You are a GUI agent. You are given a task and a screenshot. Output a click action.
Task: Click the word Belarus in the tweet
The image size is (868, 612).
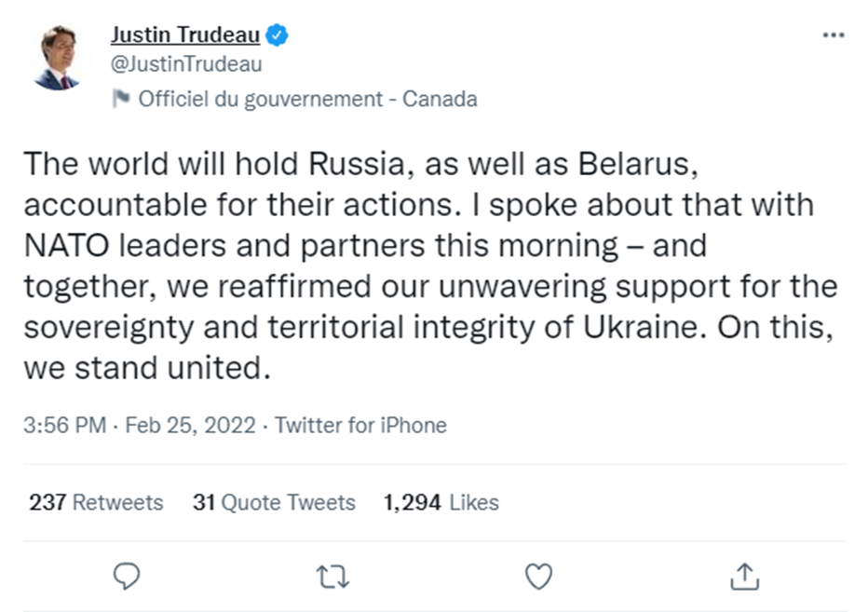[x=635, y=164]
